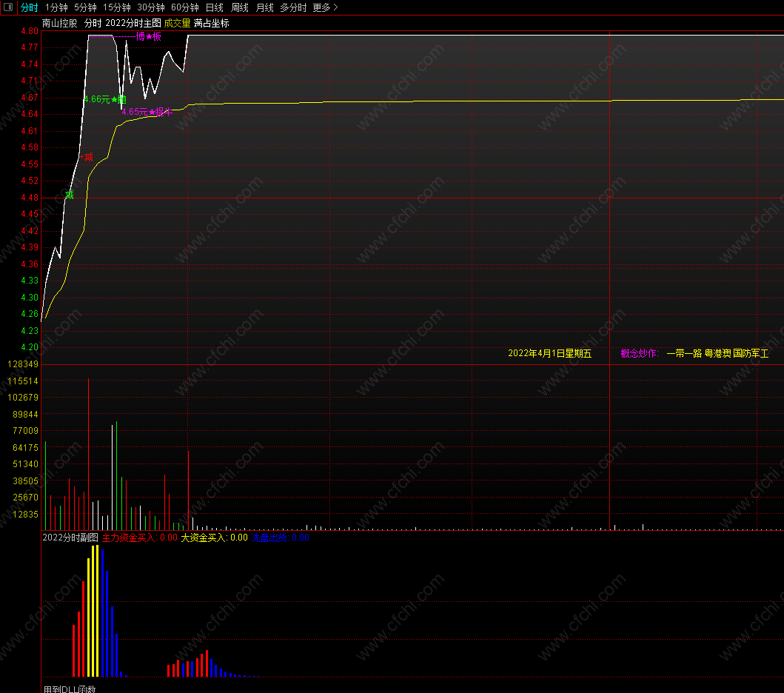Click the red 减 signal marker

tap(88, 158)
